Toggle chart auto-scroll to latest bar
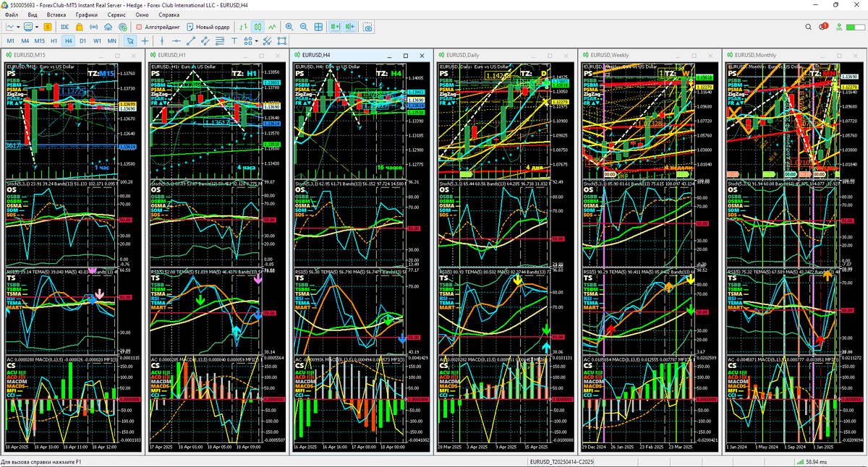Image resolution: width=868 pixels, height=467 pixels. [x=335, y=27]
